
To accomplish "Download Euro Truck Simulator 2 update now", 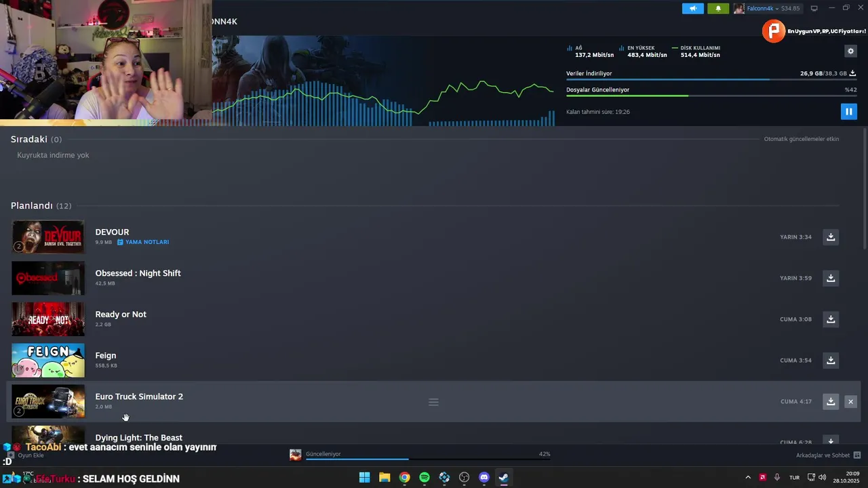I will [x=831, y=401].
